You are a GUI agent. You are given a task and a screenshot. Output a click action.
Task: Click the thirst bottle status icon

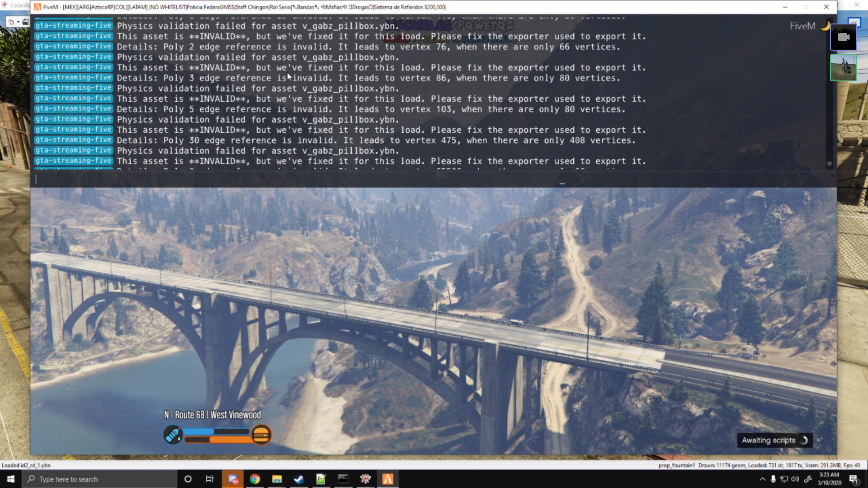[x=173, y=435]
